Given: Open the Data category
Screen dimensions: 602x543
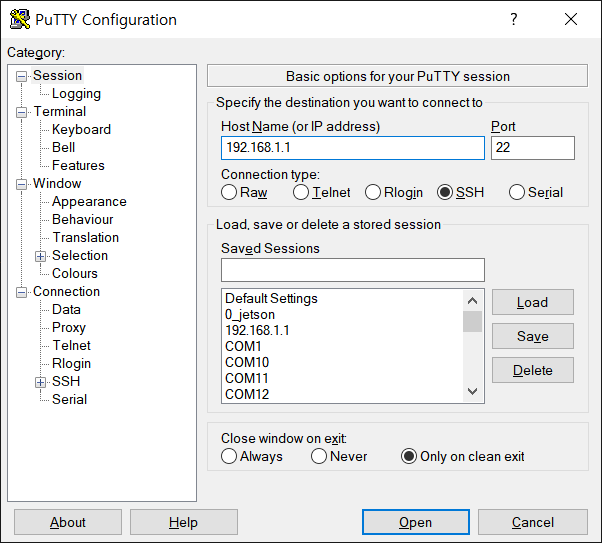Looking at the screenshot, I should [66, 310].
